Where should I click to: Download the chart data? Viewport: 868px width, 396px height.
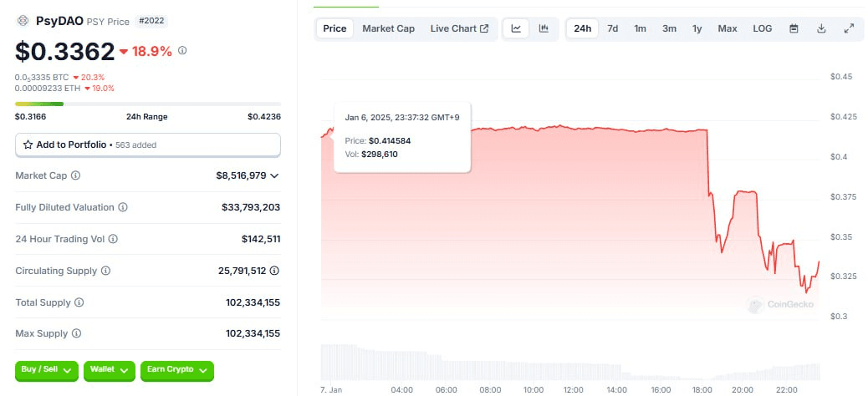pos(821,28)
